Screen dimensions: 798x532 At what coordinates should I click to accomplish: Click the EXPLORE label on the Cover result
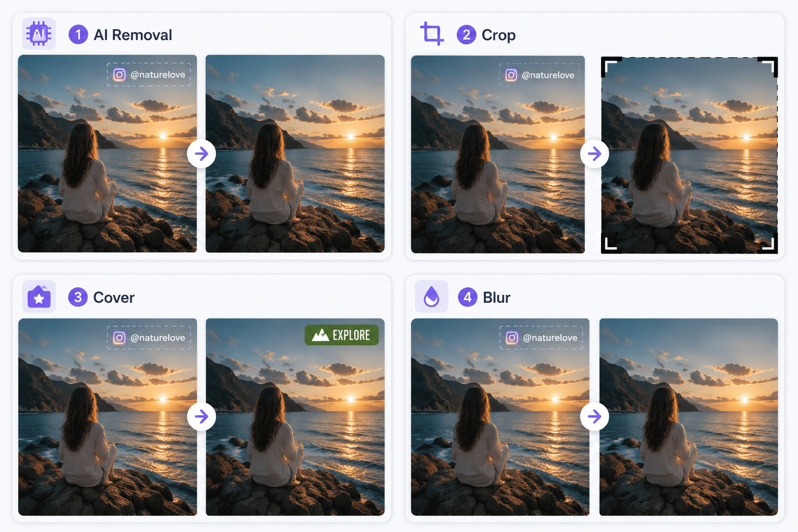pos(351,335)
